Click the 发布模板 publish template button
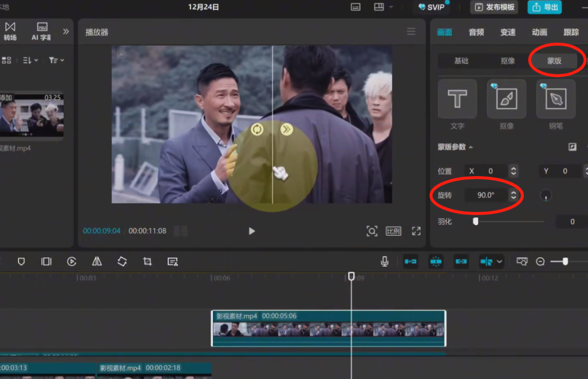Image resolution: width=588 pixels, height=379 pixels. [x=494, y=7]
